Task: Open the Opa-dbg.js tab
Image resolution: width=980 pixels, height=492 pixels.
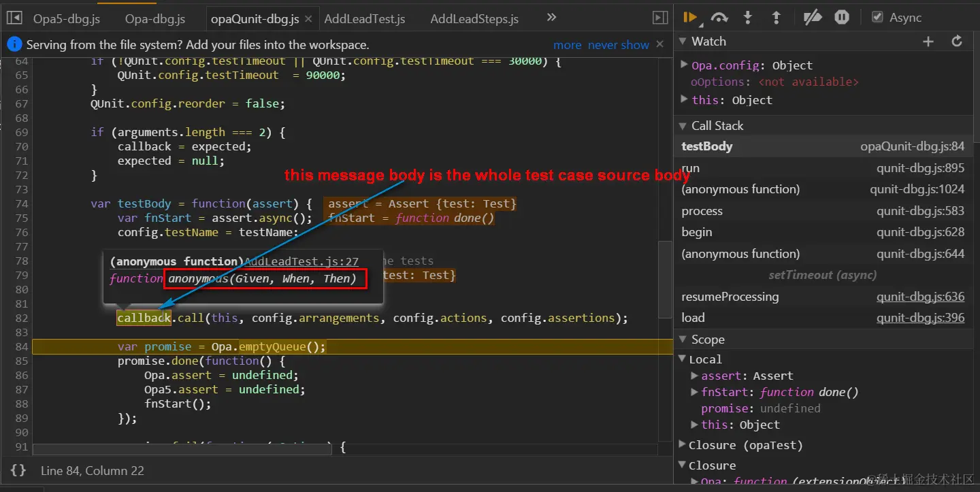Action: coord(154,19)
